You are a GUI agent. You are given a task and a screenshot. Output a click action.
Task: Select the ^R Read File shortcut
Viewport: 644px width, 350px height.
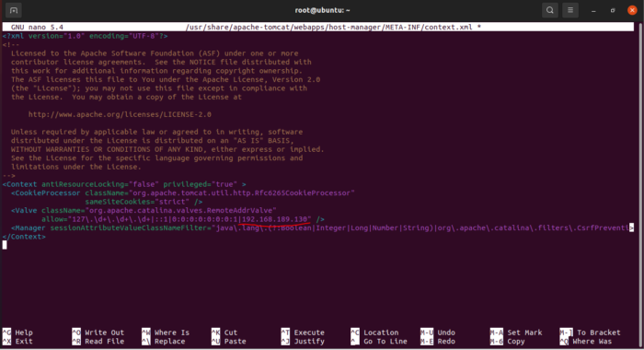tap(98, 342)
